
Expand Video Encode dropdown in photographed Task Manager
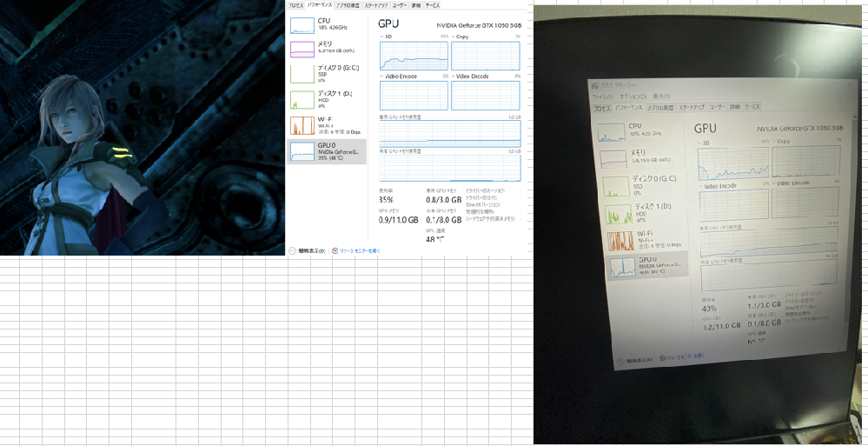pyautogui.click(x=701, y=186)
